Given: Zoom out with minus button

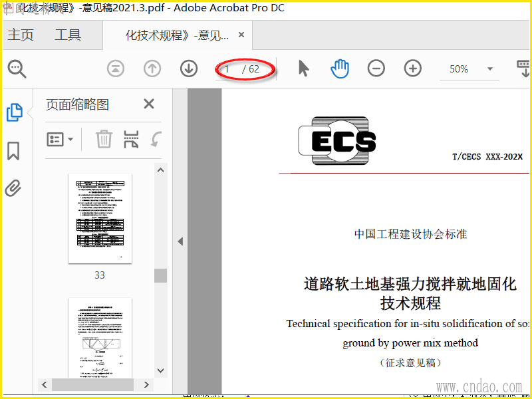Looking at the screenshot, I should (376, 69).
